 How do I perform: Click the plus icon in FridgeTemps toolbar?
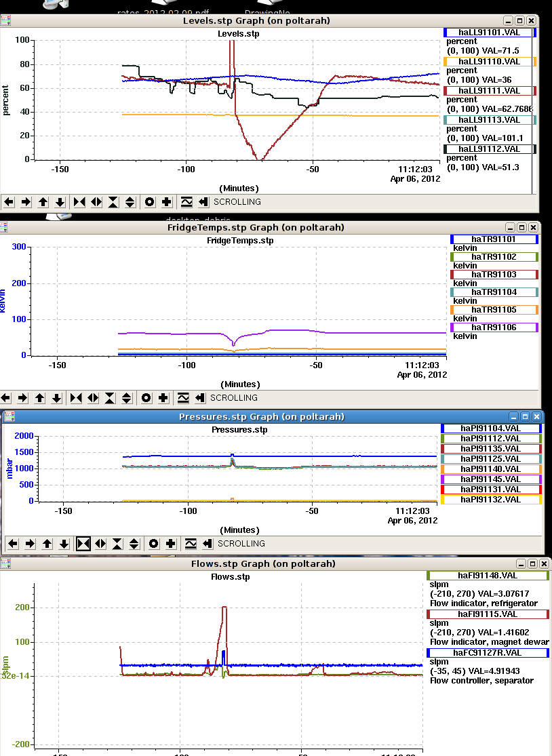tap(163, 398)
